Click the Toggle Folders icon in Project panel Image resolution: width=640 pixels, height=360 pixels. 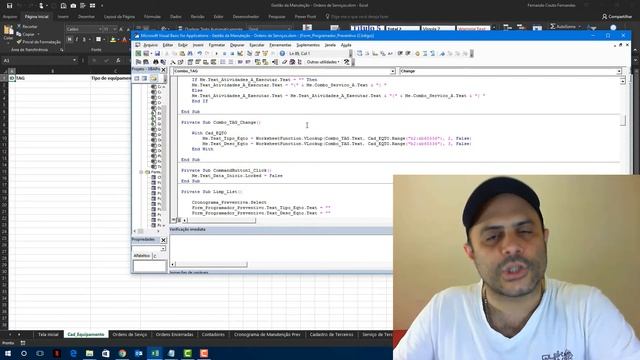point(153,78)
